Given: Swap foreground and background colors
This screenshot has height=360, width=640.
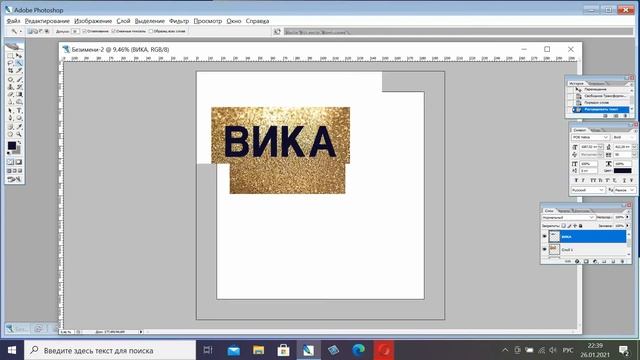Looking at the screenshot, I should coord(20,142).
